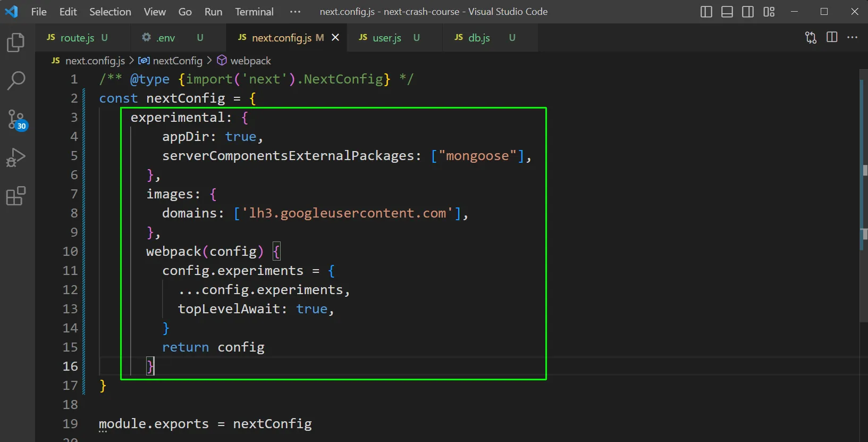The height and width of the screenshot is (442, 868).
Task: Open editor More Actions ellipsis
Action: coord(853,37)
